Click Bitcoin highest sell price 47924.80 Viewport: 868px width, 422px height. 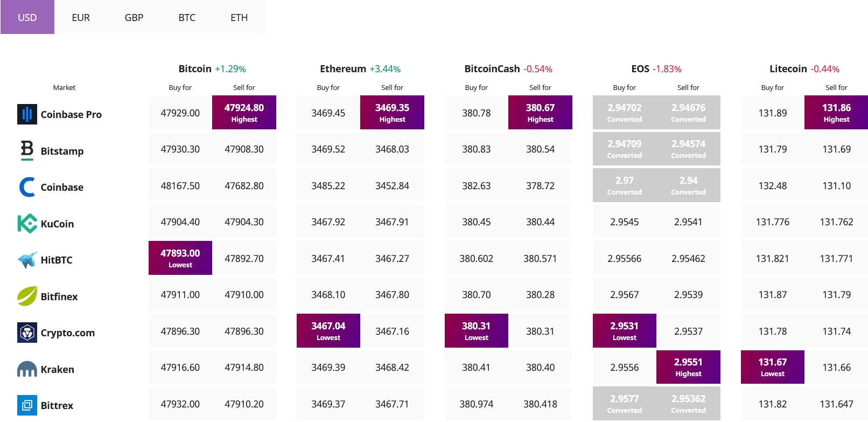244,113
